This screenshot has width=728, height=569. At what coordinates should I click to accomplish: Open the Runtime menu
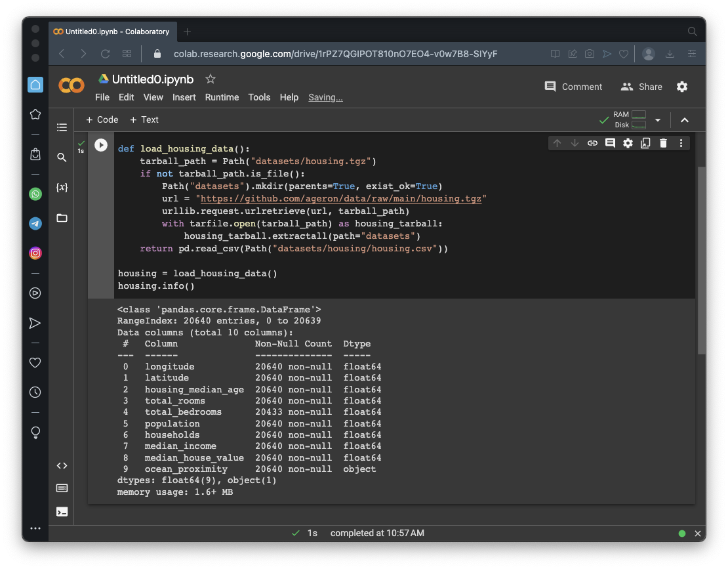point(222,97)
